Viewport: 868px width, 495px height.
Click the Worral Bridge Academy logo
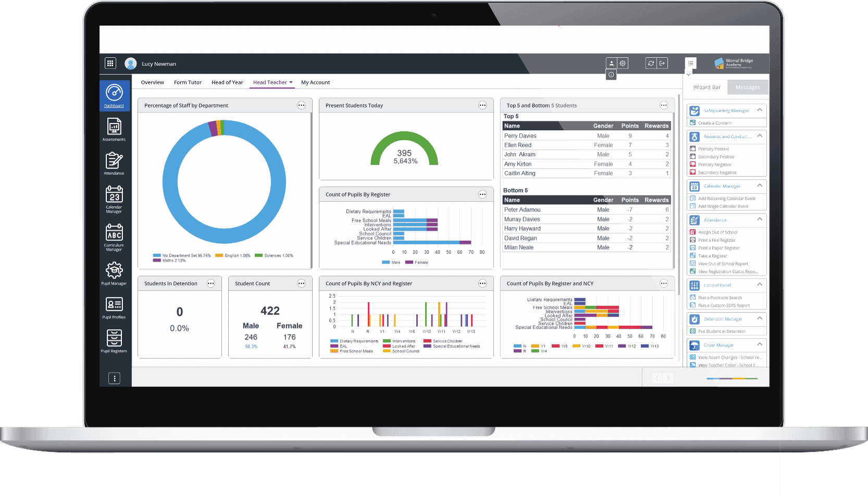pyautogui.click(x=734, y=64)
